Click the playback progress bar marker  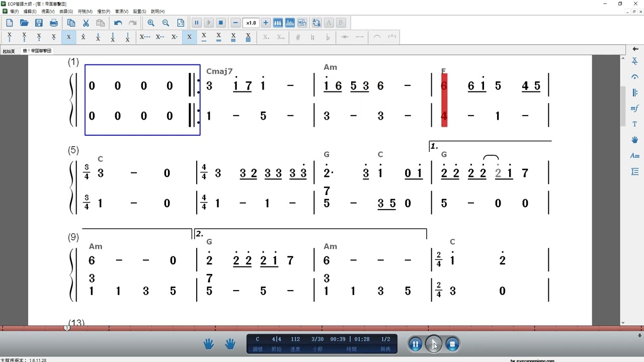(67, 328)
